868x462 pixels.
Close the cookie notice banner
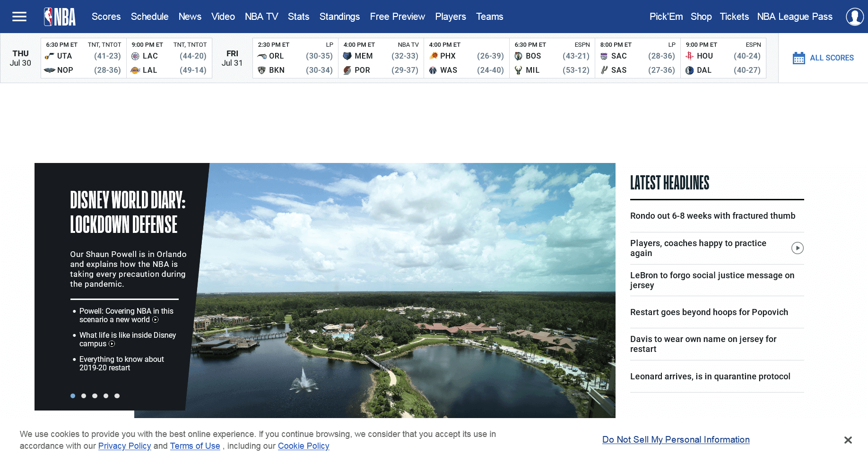click(x=848, y=440)
